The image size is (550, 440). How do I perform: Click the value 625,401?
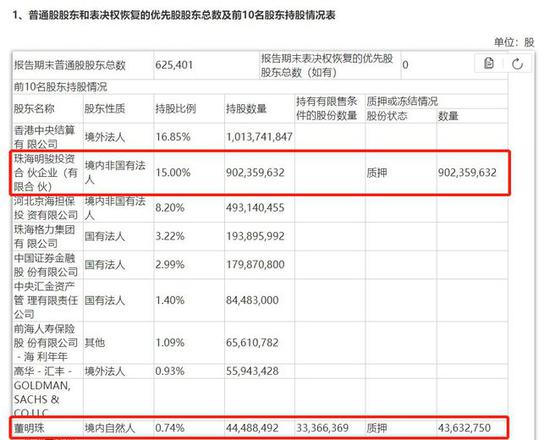tap(174, 65)
